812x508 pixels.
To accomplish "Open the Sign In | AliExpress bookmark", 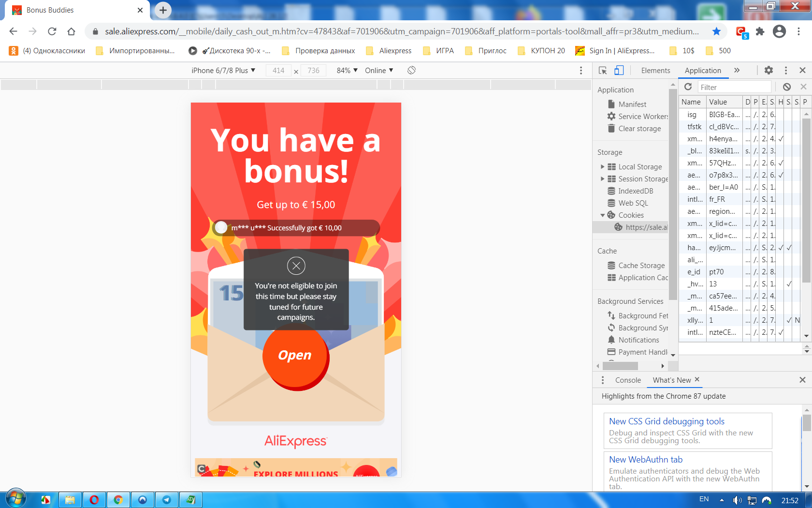I will pos(615,51).
